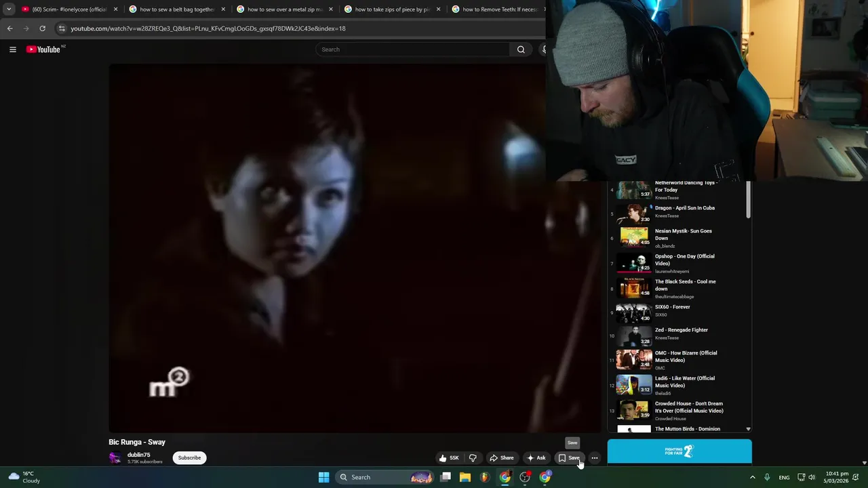Open site information icon in address bar
The width and height of the screenshot is (868, 488).
(62, 28)
